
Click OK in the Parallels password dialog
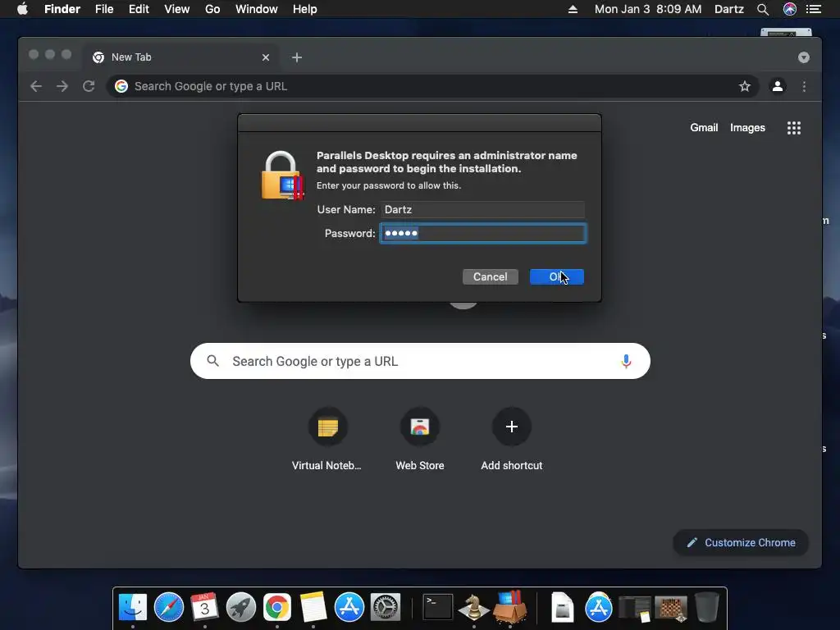tap(557, 276)
